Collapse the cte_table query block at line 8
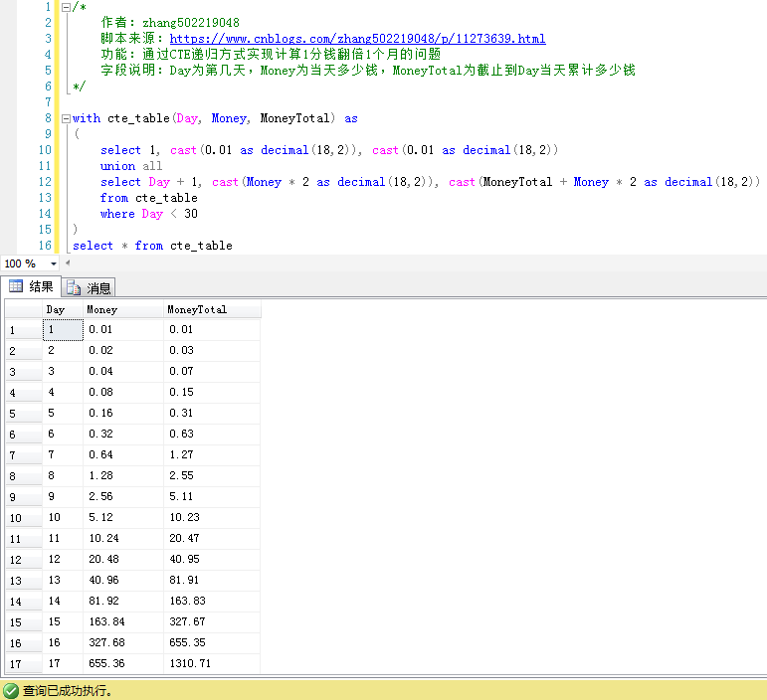This screenshot has height=700, width=767. pyautogui.click(x=66, y=118)
